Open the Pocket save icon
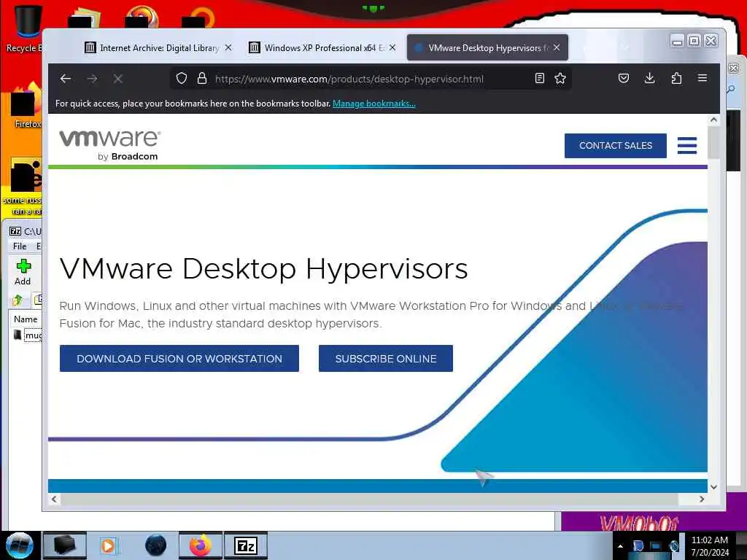The height and width of the screenshot is (560, 747). pyautogui.click(x=624, y=78)
